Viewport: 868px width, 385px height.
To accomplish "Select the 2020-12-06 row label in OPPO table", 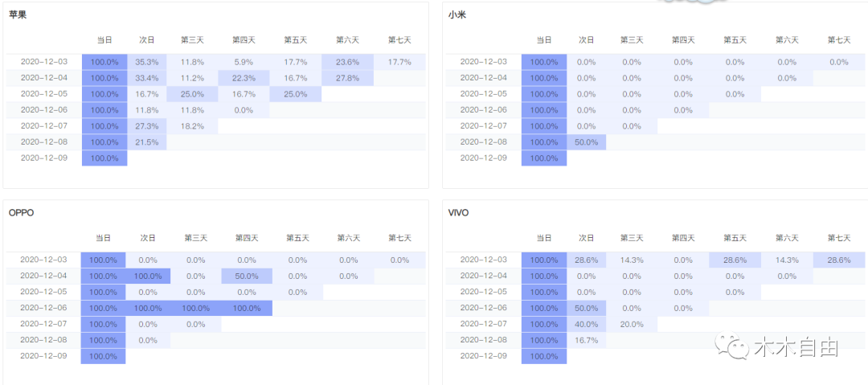I will click(44, 309).
